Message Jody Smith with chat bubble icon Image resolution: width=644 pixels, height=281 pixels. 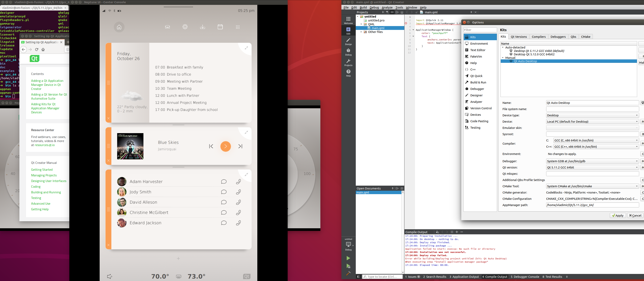click(x=224, y=192)
